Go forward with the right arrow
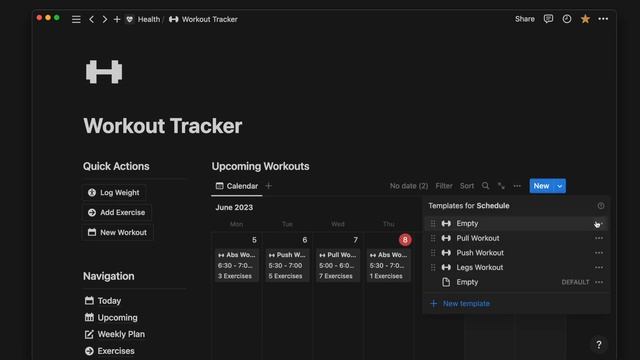This screenshot has width=640, height=360. 104,19
